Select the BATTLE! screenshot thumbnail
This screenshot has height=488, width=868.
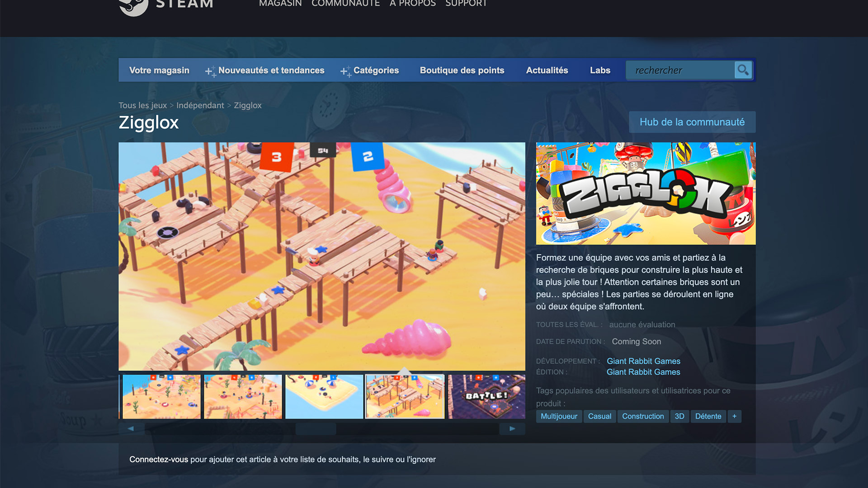tap(487, 397)
